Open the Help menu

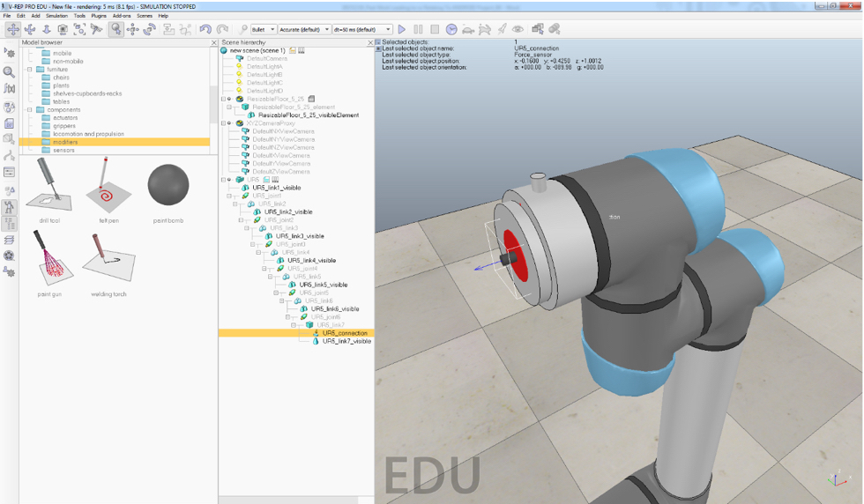(163, 16)
